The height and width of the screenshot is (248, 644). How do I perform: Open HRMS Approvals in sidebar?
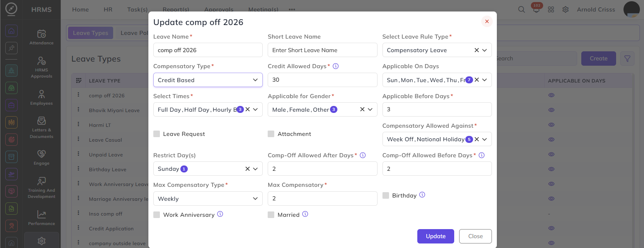click(41, 67)
